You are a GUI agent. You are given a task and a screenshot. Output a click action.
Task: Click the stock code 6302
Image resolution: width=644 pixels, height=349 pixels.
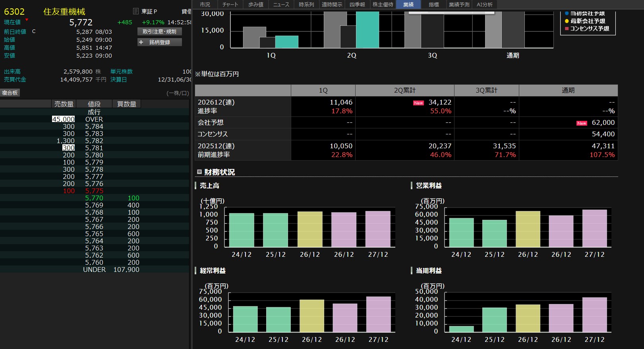click(x=14, y=12)
